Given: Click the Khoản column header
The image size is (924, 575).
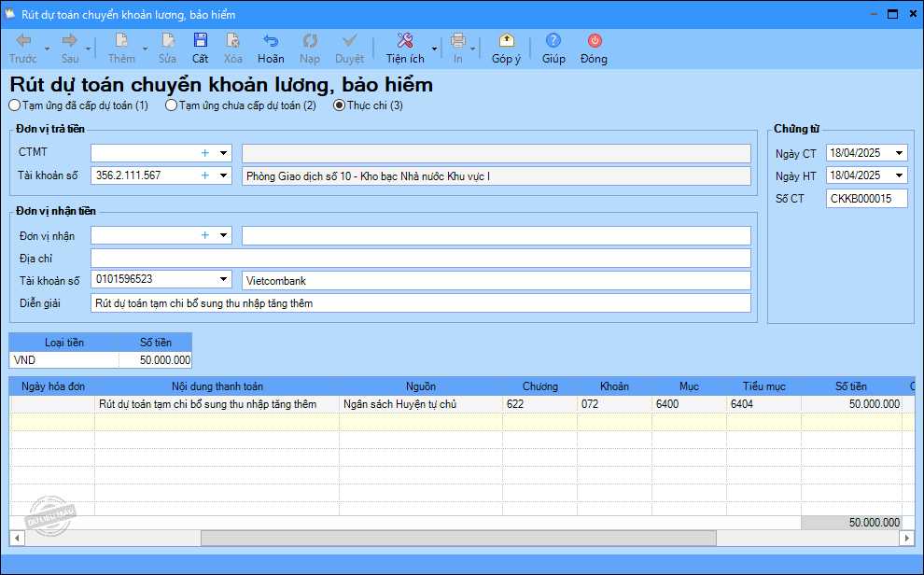Looking at the screenshot, I should pos(615,386).
